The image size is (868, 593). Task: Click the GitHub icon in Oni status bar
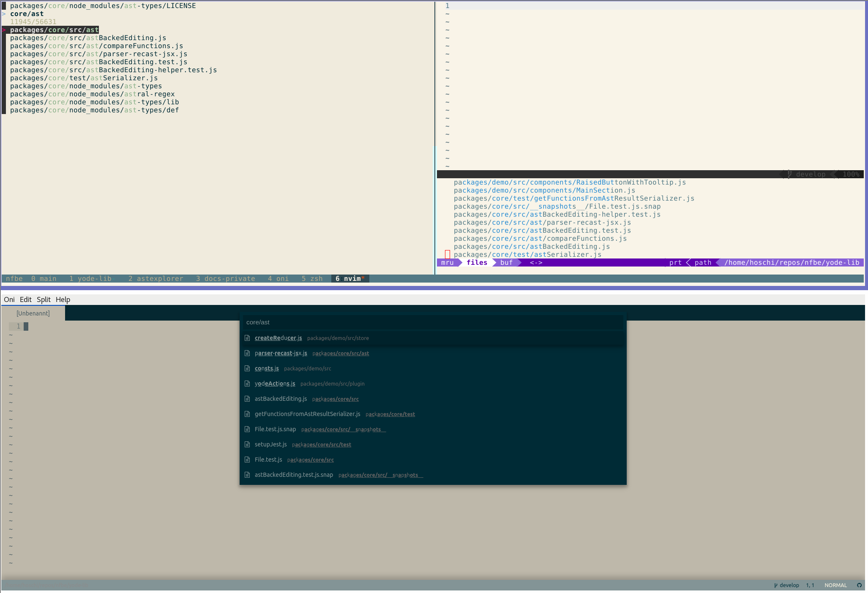859,585
